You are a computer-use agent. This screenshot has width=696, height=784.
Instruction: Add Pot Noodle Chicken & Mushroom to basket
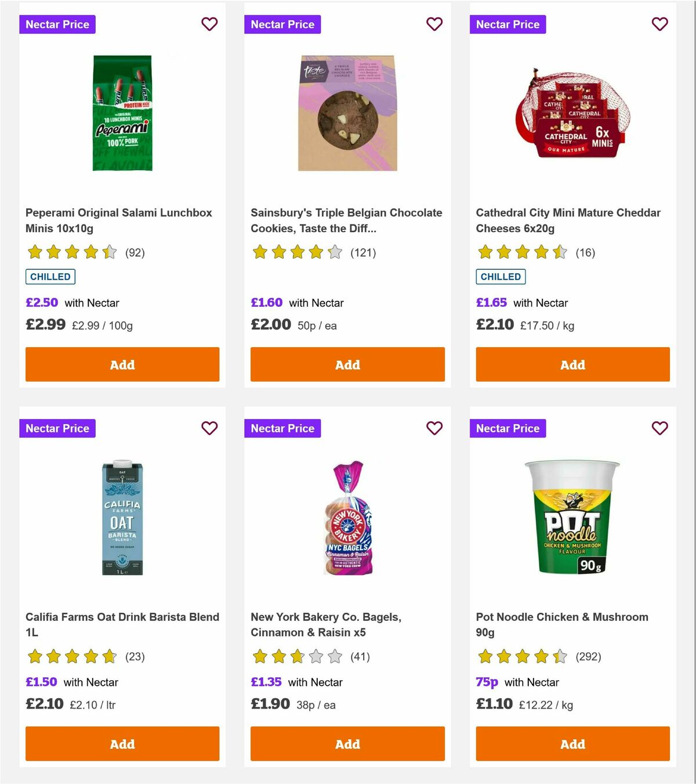572,743
